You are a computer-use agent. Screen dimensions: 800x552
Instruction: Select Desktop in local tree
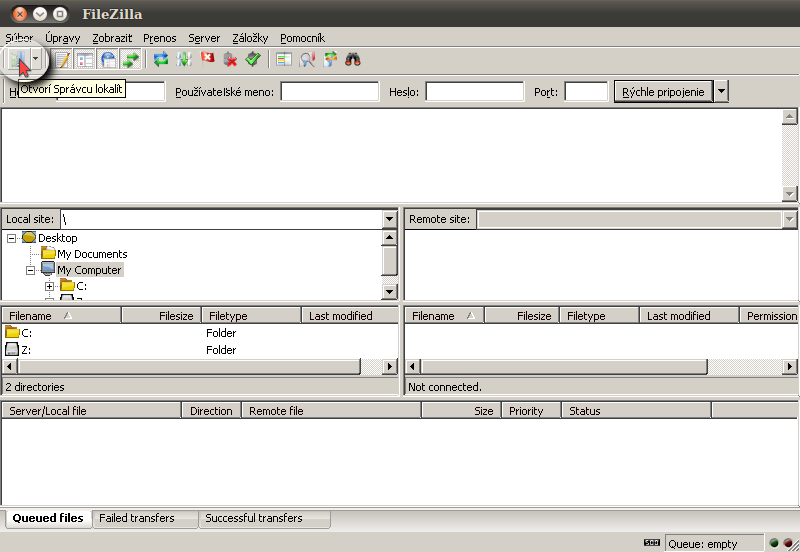coord(58,238)
